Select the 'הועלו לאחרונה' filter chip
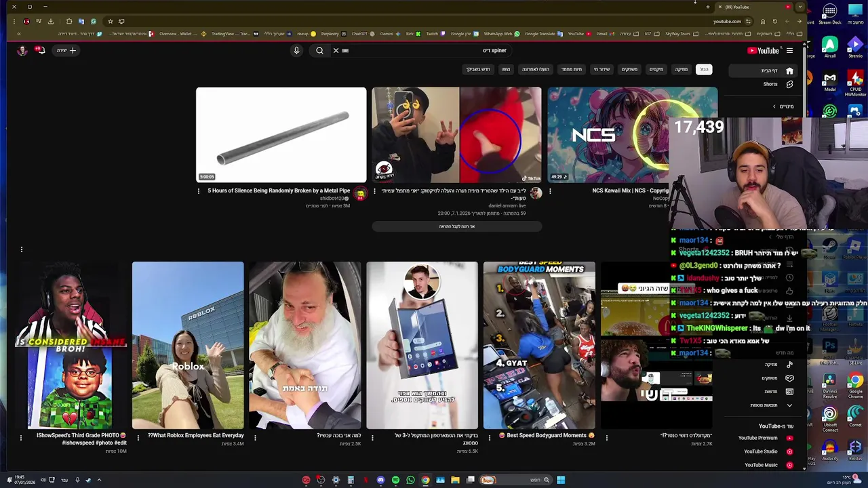 [x=536, y=69]
